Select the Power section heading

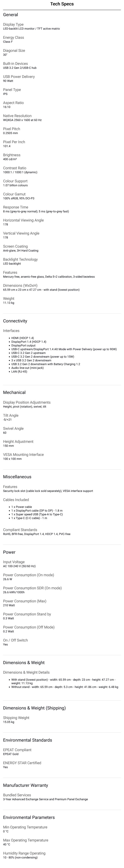(x=10, y=552)
